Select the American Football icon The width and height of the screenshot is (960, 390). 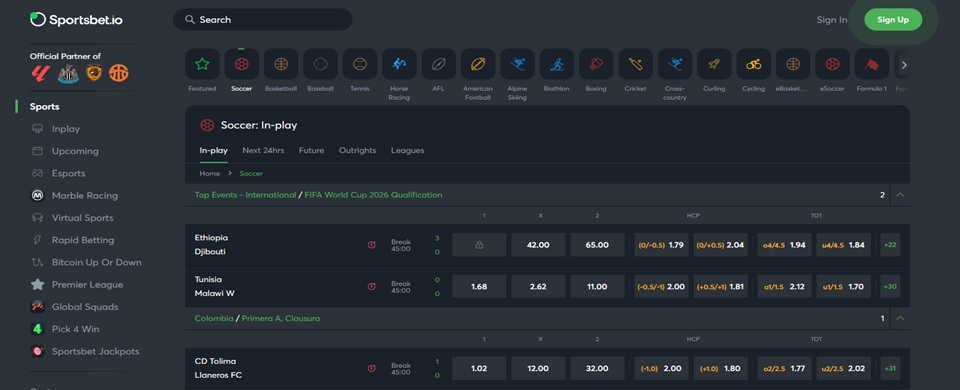478,64
